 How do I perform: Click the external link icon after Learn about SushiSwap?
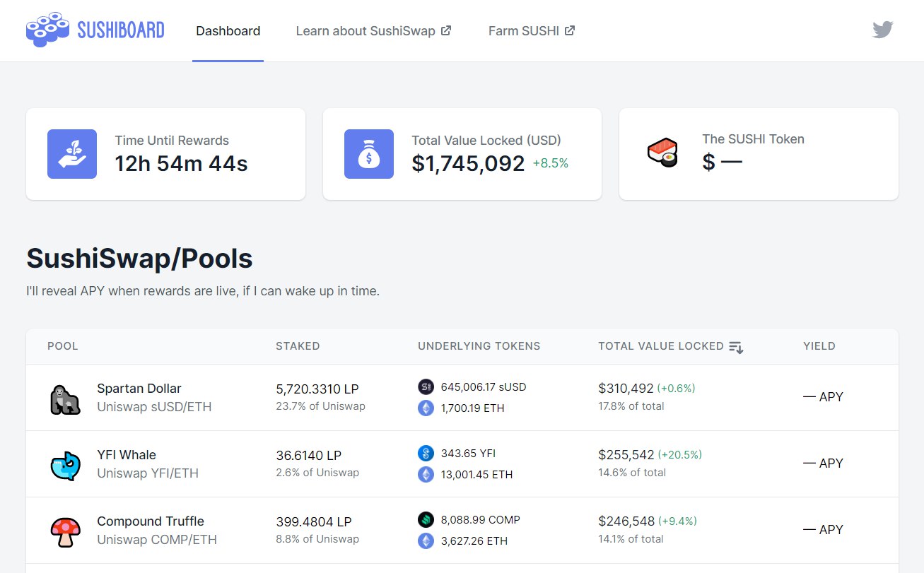[446, 30]
